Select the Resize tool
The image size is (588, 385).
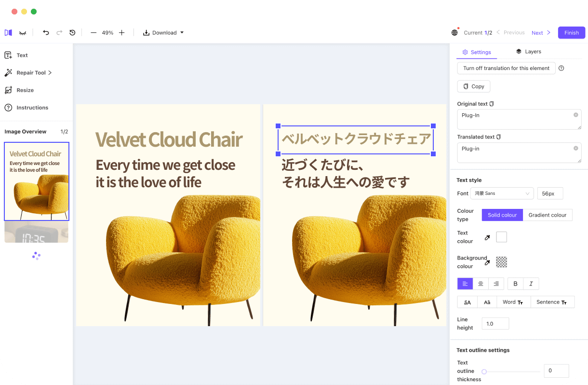coord(19,90)
